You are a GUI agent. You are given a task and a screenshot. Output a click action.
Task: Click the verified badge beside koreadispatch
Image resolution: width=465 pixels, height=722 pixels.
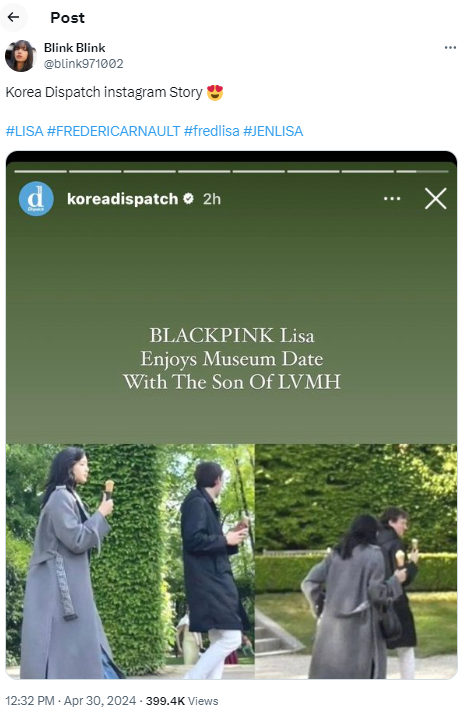[188, 198]
